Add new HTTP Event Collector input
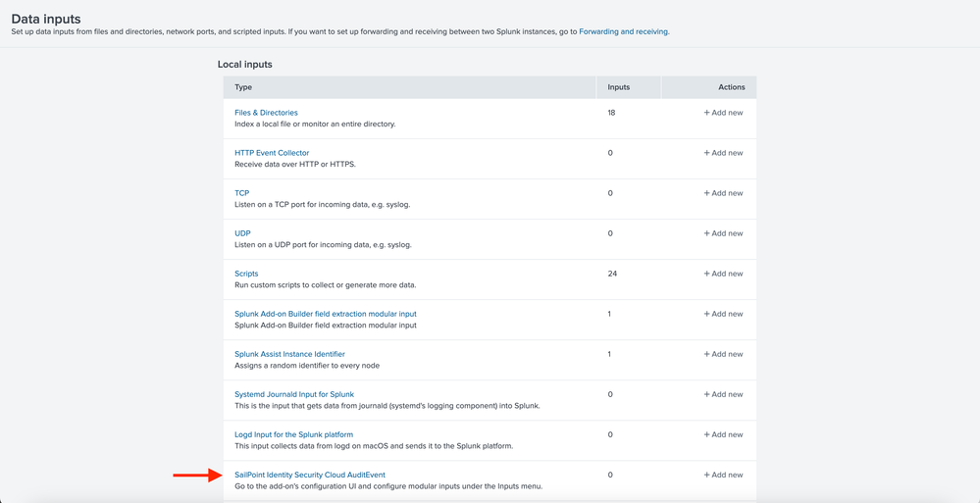This screenshot has width=980, height=503. [723, 153]
